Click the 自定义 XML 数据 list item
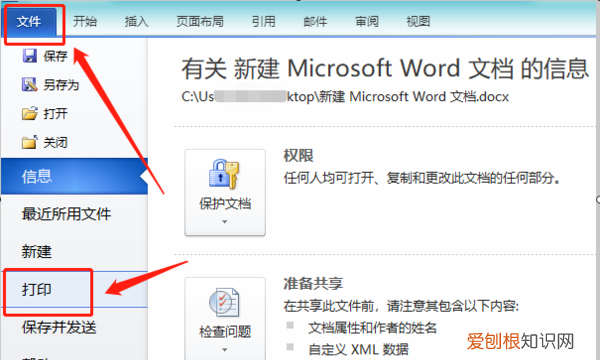The width and height of the screenshot is (600, 360). click(x=359, y=349)
